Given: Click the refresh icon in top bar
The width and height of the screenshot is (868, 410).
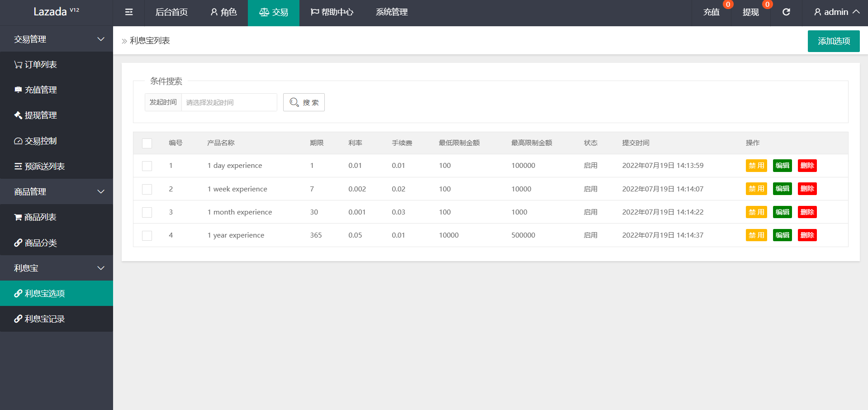Looking at the screenshot, I should tap(786, 12).
